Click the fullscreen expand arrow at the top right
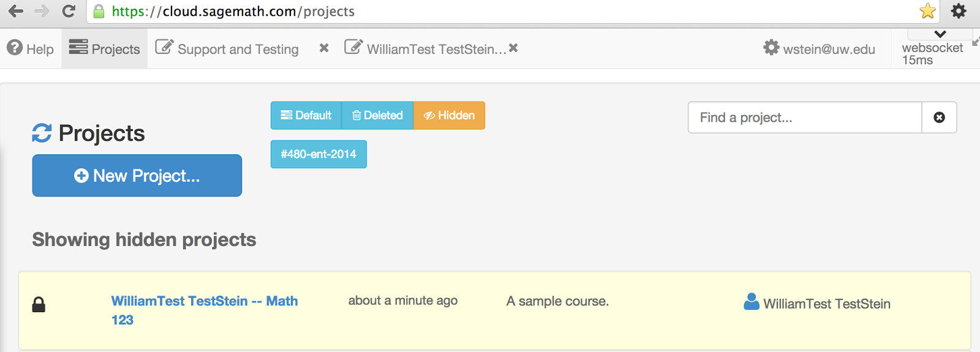Viewport: 980px width, 352px height. pyautogui.click(x=976, y=42)
